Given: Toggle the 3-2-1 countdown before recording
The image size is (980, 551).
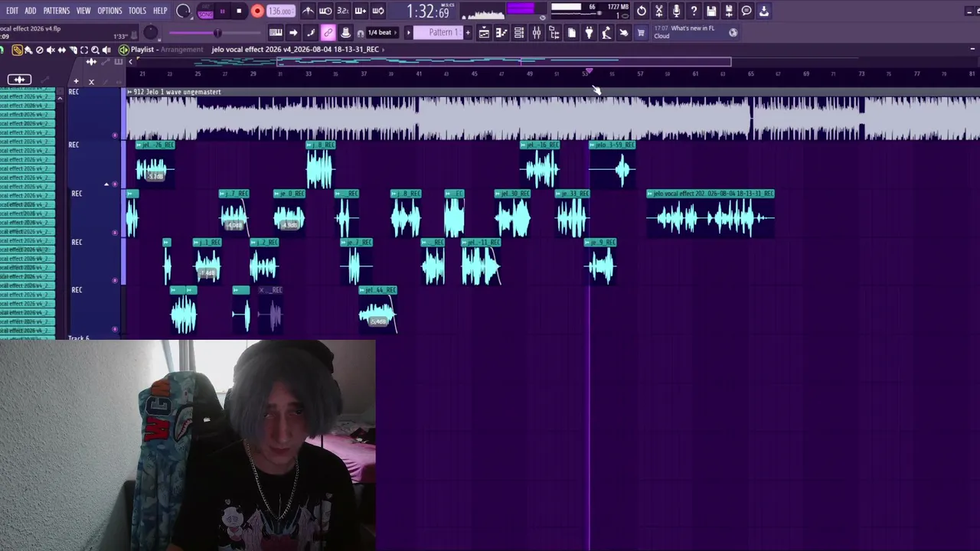Looking at the screenshot, I should pos(343,11).
